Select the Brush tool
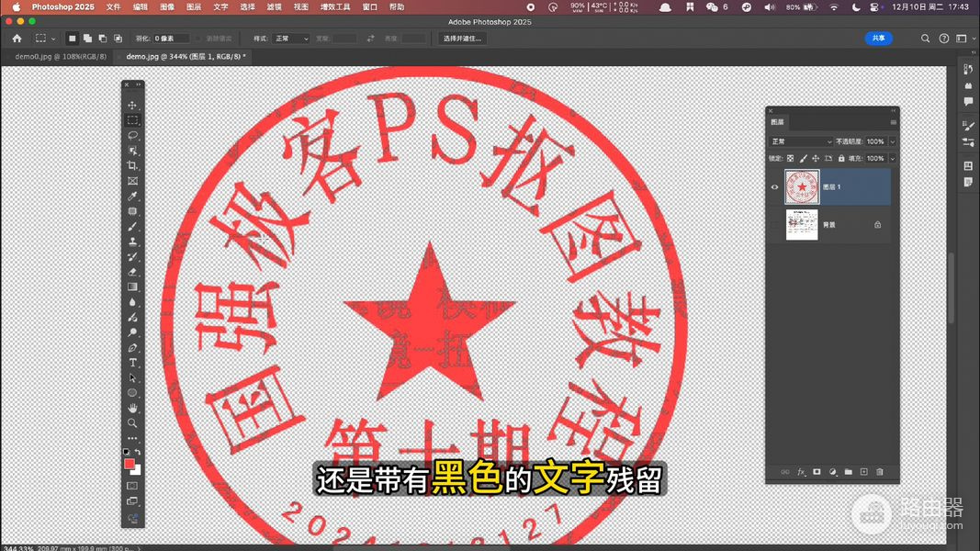Screen dimensions: 980x551 [x=132, y=226]
